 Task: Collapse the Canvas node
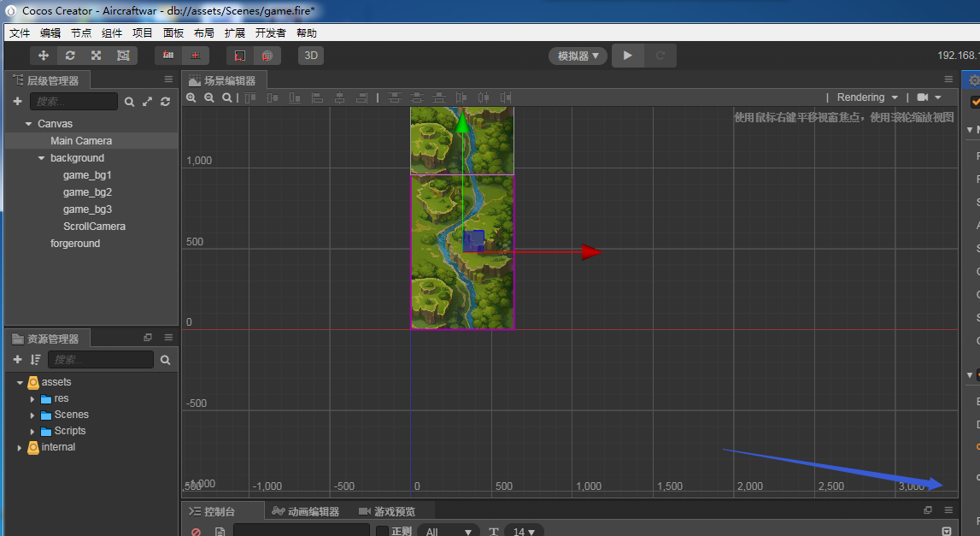pyautogui.click(x=28, y=124)
